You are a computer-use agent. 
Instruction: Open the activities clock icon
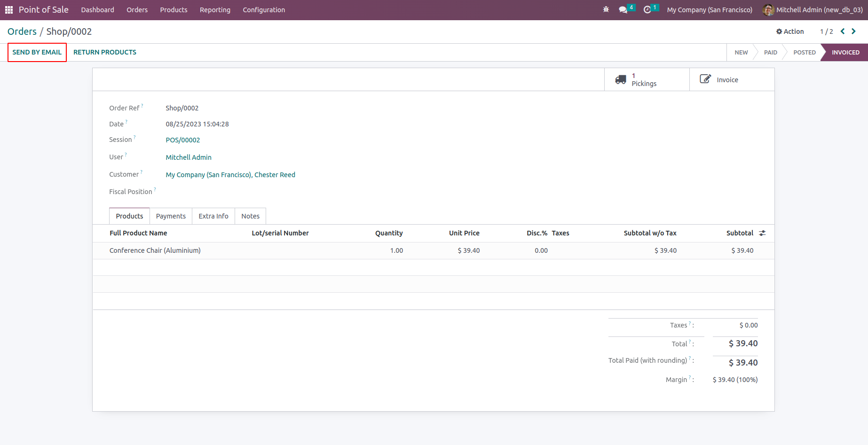click(x=647, y=10)
